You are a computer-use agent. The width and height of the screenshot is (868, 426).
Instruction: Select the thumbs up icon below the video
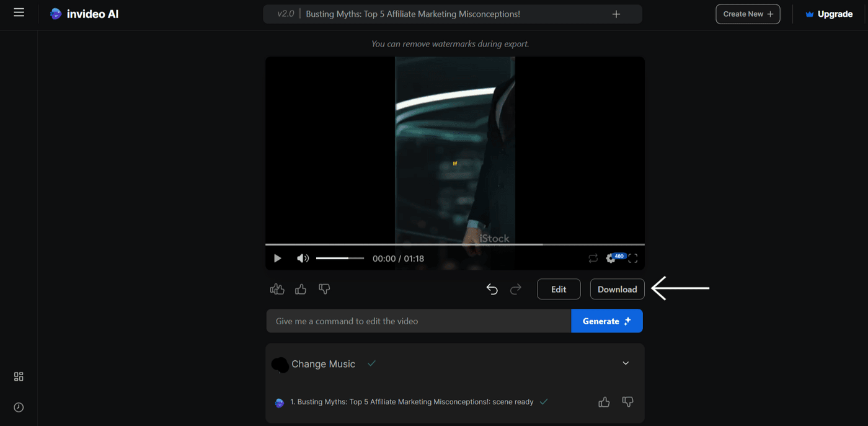tap(301, 289)
